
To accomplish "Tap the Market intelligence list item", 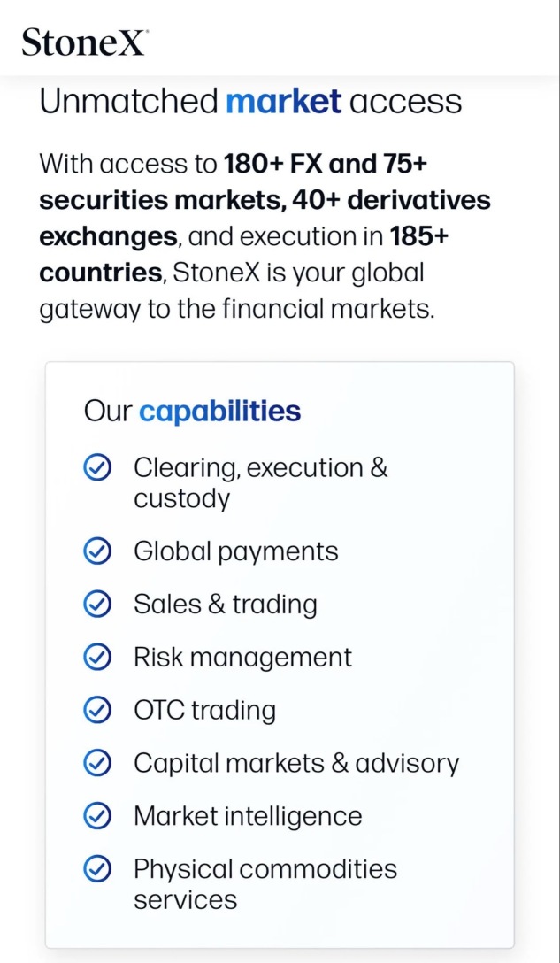I will tap(248, 816).
